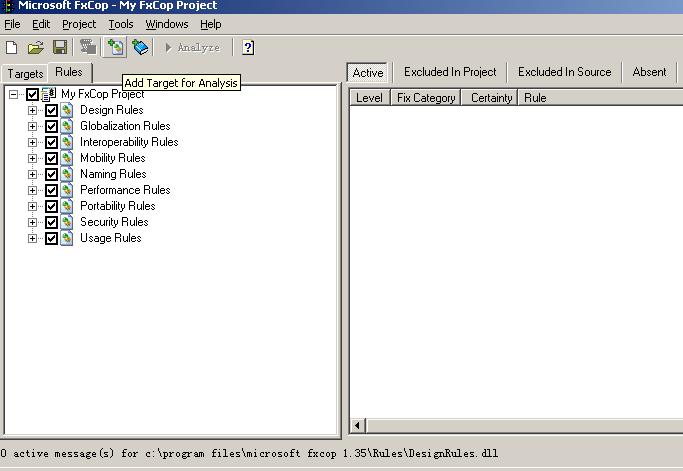
Task: Switch to the Targets tab
Action: [25, 74]
